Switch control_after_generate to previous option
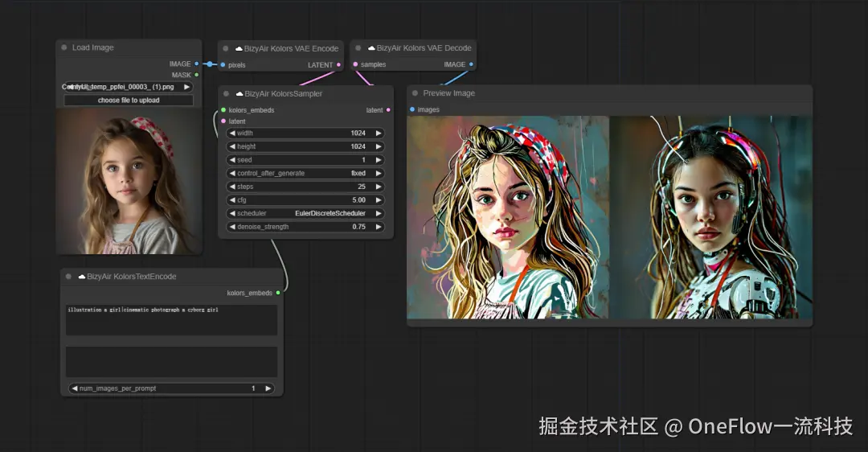Viewport: 868px width, 452px height. 232,174
